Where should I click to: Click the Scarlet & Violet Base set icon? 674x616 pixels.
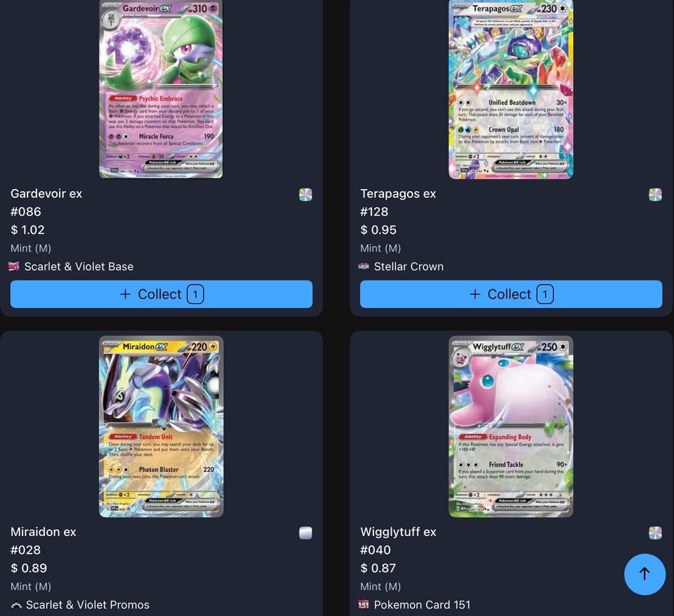point(14,266)
